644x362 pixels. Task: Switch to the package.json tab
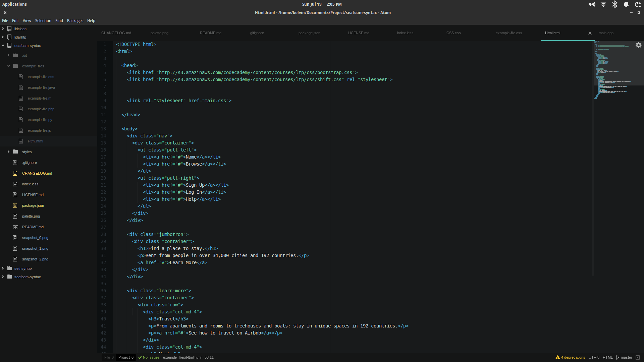[309, 33]
